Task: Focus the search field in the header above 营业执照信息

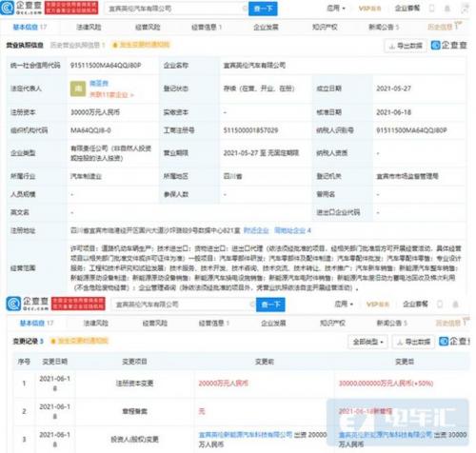Action: click(176, 9)
